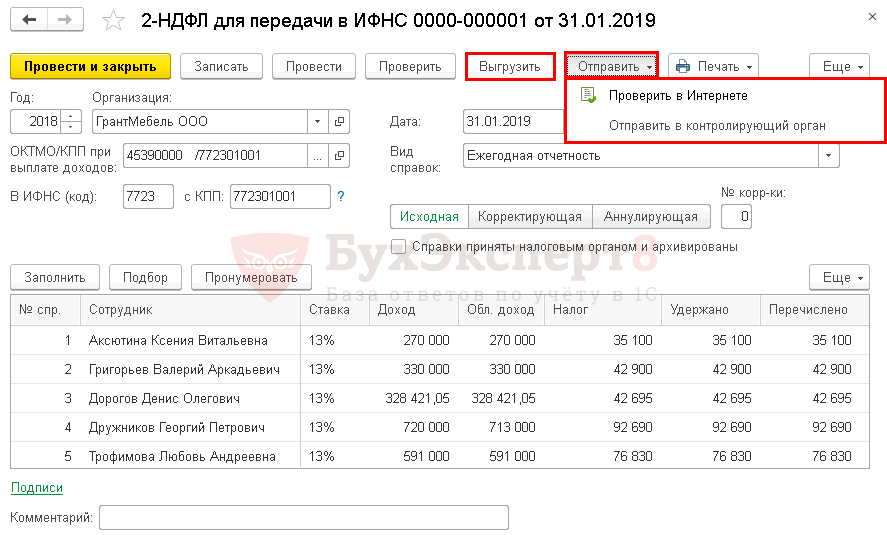The height and width of the screenshot is (535, 887).
Task: Click the Год field showing 2018
Action: pyautogui.click(x=36, y=122)
